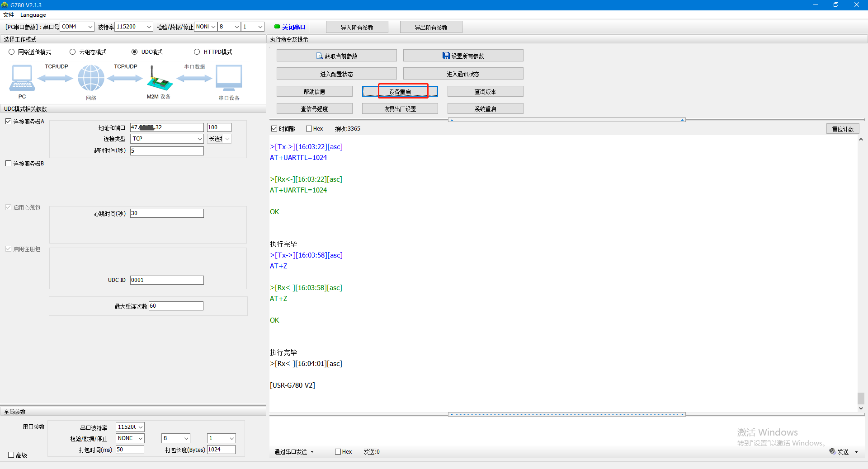This screenshot has width=868, height=469.
Task: Enable the 连接服务器B checkbox
Action: [9, 164]
